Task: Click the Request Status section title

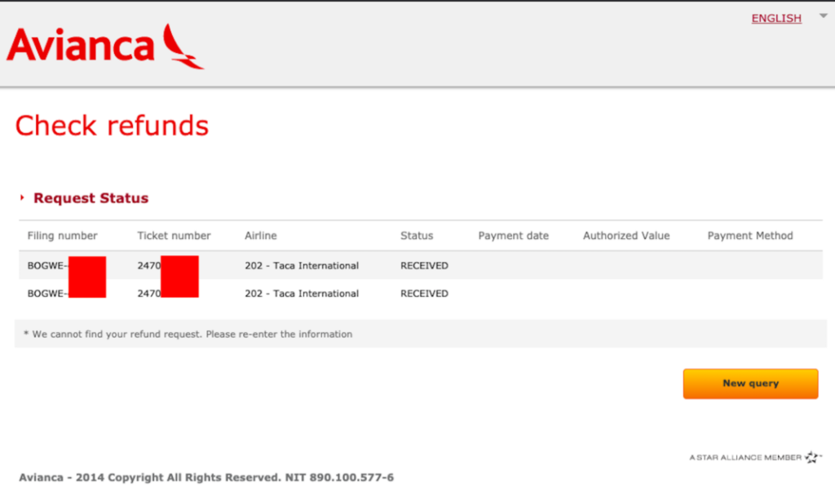Action: [x=91, y=198]
